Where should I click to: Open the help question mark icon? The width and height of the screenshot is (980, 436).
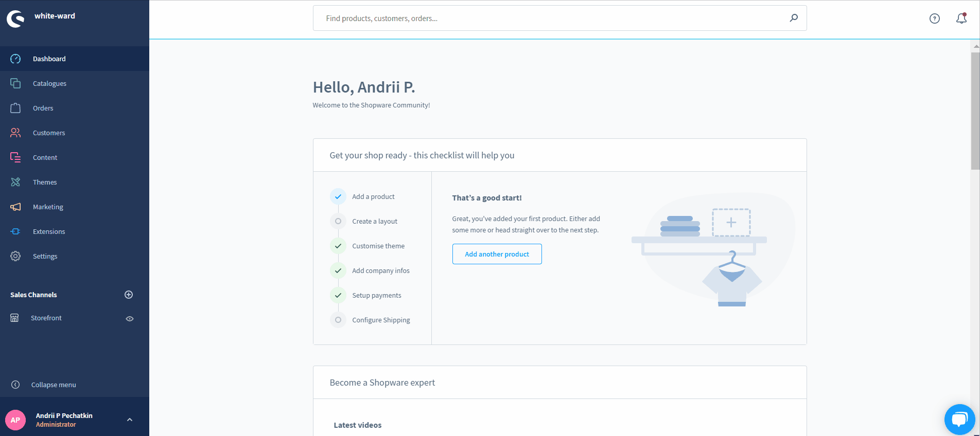[x=934, y=19]
